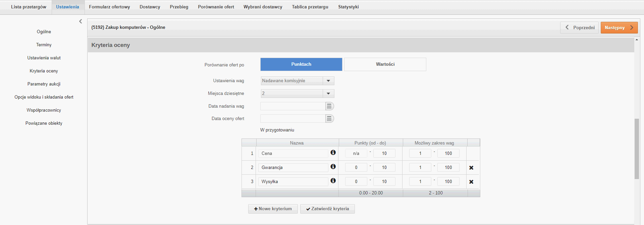This screenshot has width=644, height=225.
Task: Collapse the left sidebar panel
Action: click(x=80, y=21)
